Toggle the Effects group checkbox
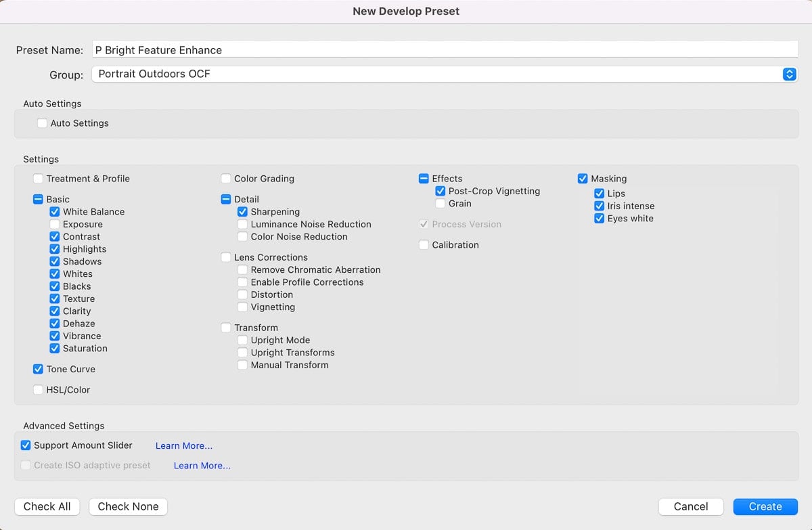This screenshot has width=812, height=530. click(x=424, y=179)
